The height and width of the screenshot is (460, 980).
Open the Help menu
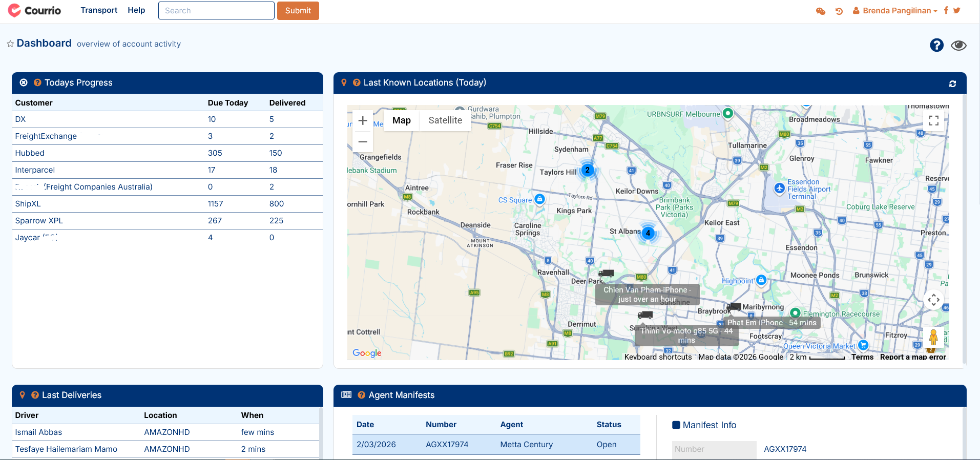[136, 10]
